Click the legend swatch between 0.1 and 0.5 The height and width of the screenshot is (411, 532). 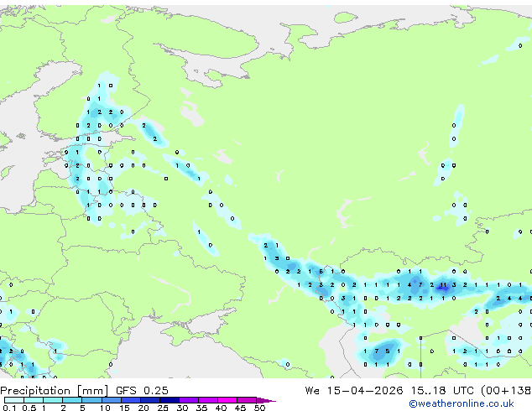pos(14,400)
